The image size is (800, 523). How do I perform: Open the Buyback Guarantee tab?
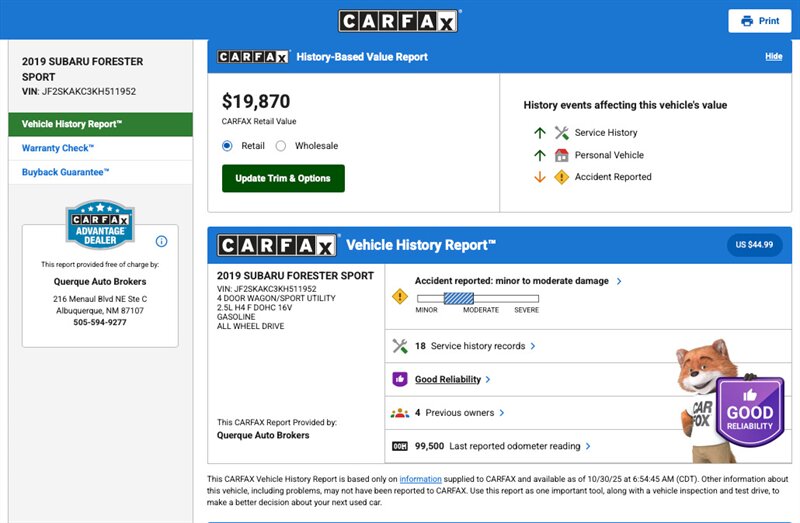click(x=66, y=172)
